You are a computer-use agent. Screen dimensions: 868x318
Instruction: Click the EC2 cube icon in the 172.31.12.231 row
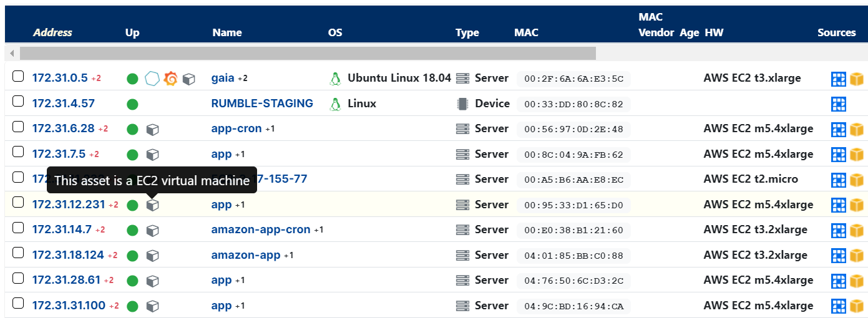pos(152,205)
